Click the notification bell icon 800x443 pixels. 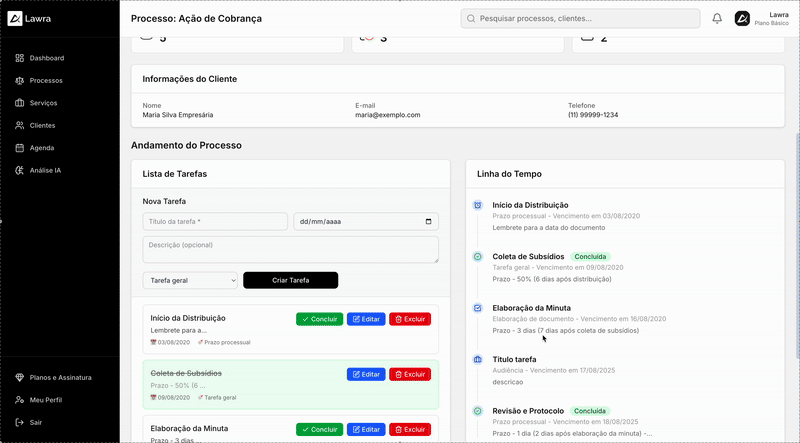pyautogui.click(x=717, y=18)
